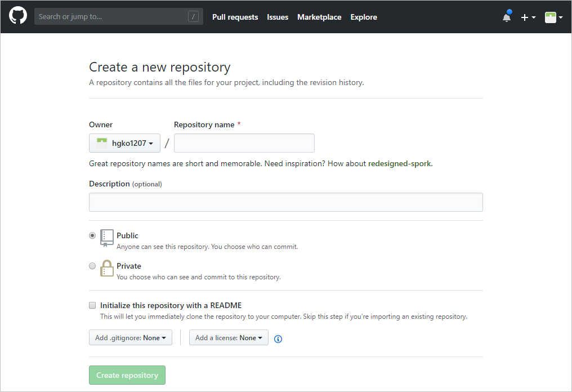
Task: Focus the Description input field
Action: (x=286, y=202)
